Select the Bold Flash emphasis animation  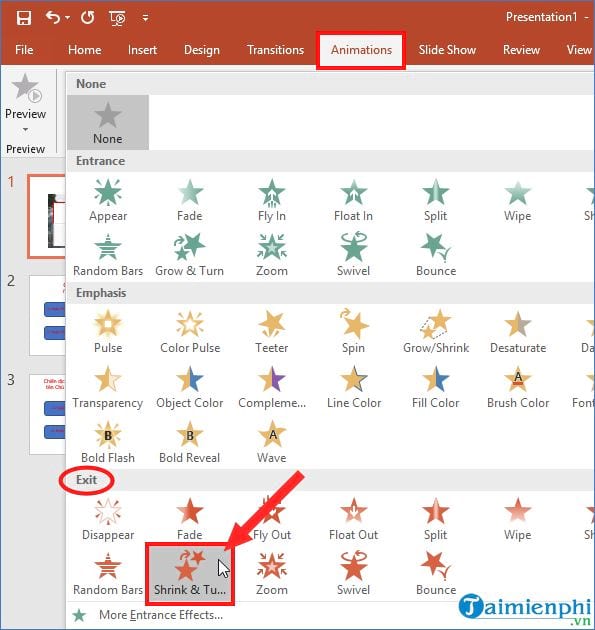(108, 442)
